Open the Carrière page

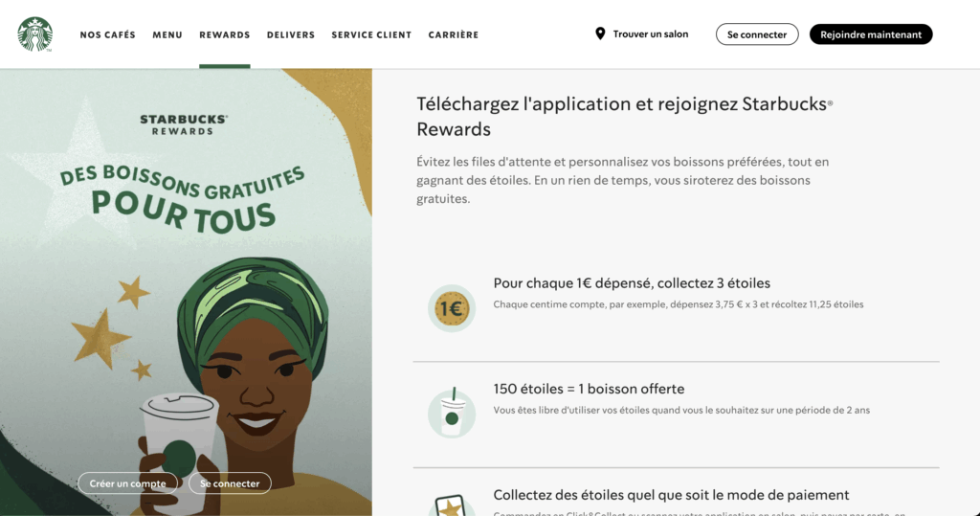(x=453, y=35)
